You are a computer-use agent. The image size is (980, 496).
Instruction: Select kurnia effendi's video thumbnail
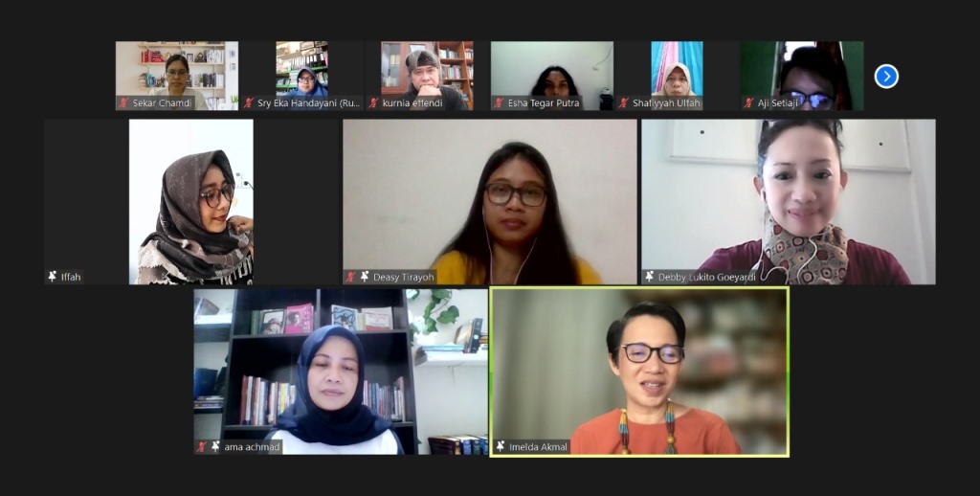(427, 76)
